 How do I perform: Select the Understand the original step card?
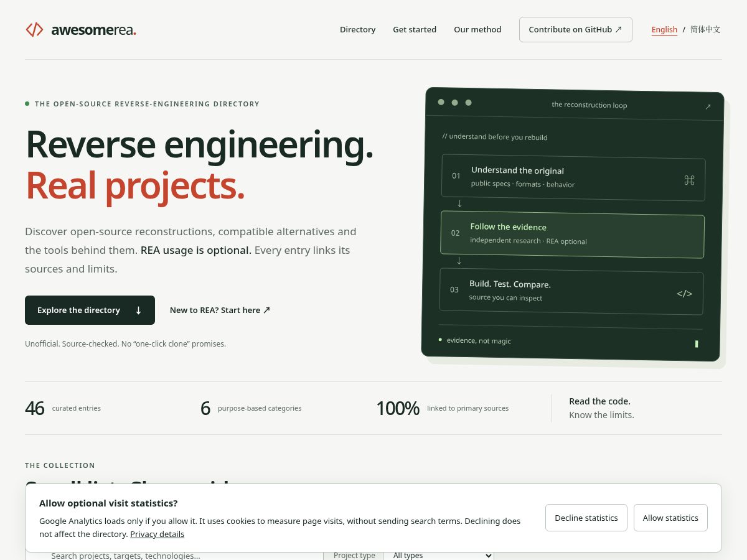pos(573,179)
